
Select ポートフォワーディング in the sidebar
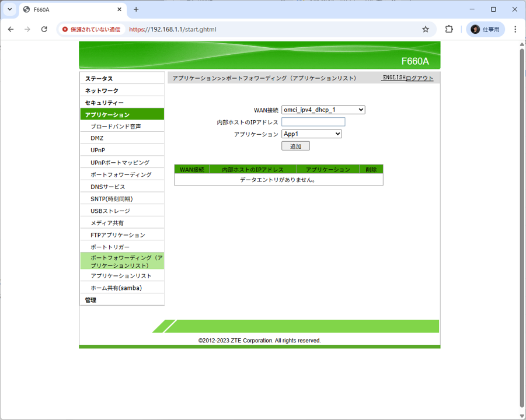(x=121, y=175)
